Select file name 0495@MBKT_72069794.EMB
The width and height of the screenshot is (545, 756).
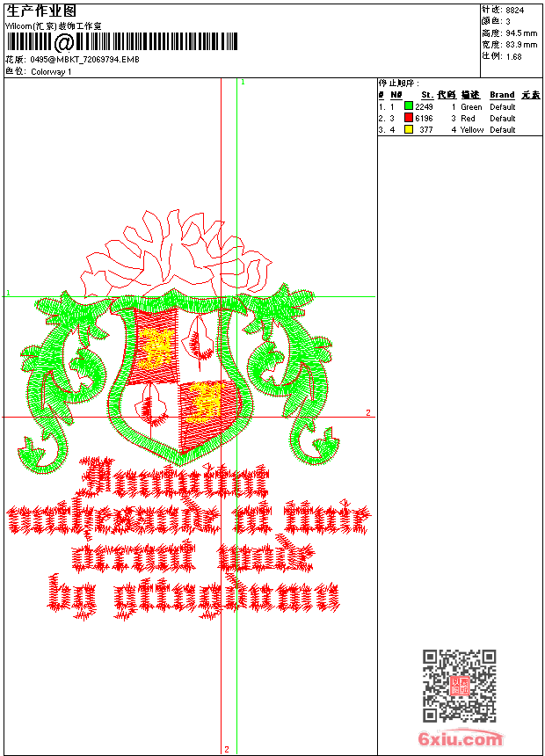tap(85, 60)
